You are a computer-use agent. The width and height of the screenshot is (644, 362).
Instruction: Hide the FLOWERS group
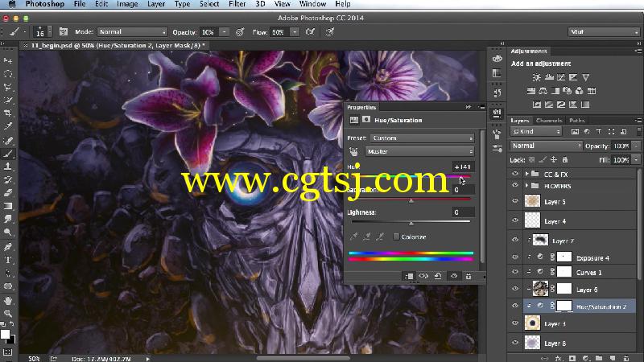point(515,186)
